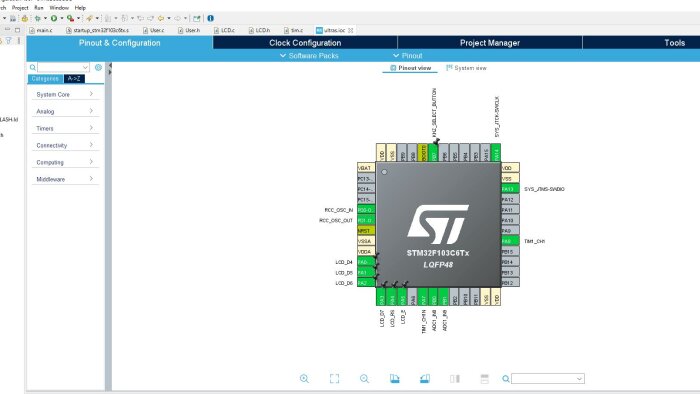Click the maximize view icon in left panel
The width and height of the screenshot is (700, 394).
point(17,30)
